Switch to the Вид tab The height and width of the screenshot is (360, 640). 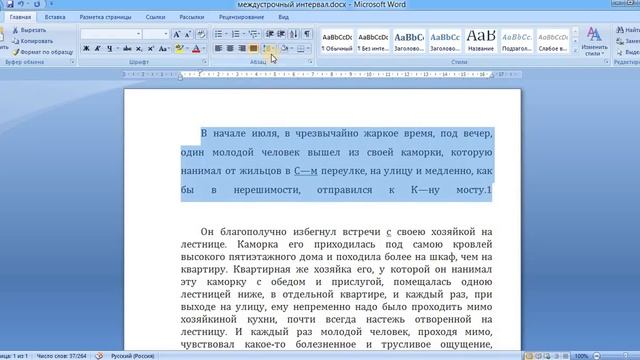point(284,17)
